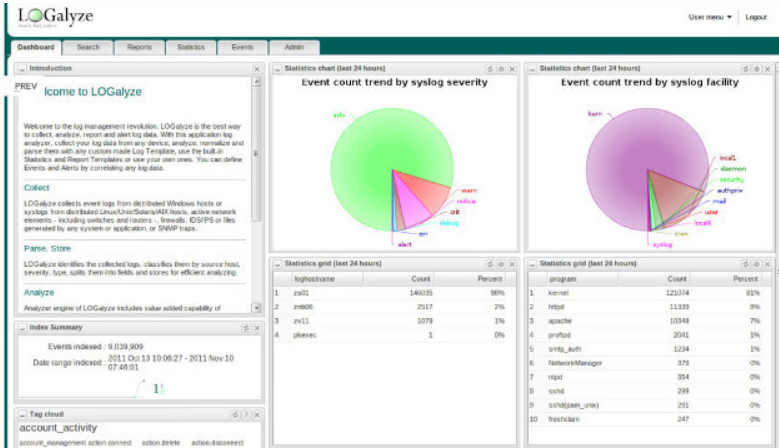The image size is (779, 448).
Task: Refresh the facility Statistics chart panel
Action: [x=745, y=69]
